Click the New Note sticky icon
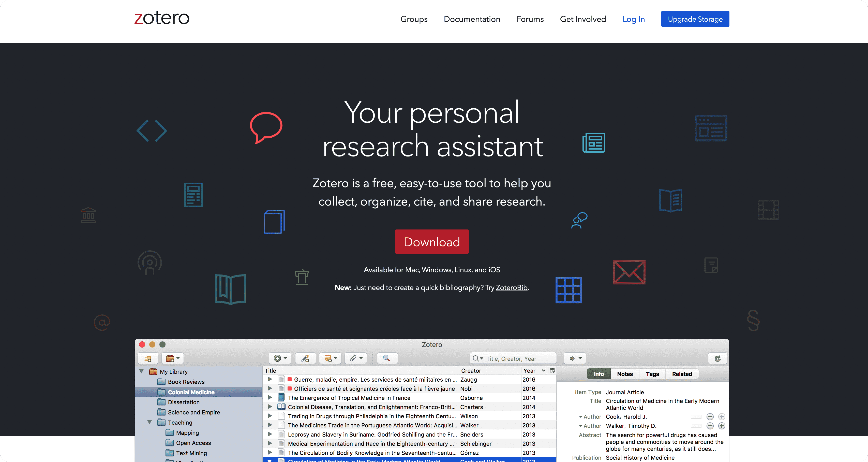Viewport: 868px width, 462px height. 330,358
